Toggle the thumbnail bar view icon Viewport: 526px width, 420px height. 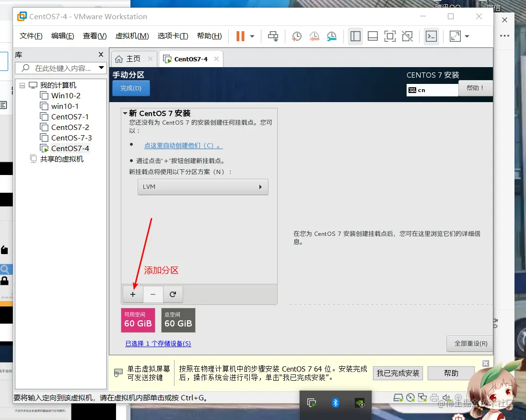373,36
